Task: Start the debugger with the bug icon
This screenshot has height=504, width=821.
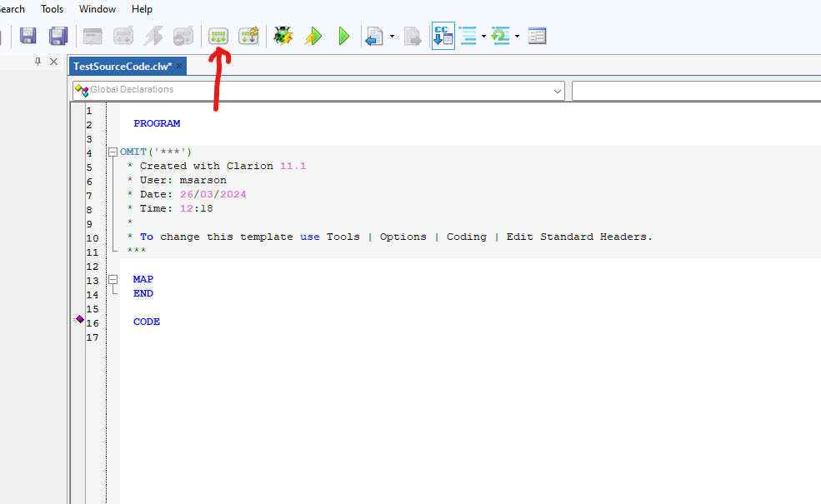Action: [283, 36]
